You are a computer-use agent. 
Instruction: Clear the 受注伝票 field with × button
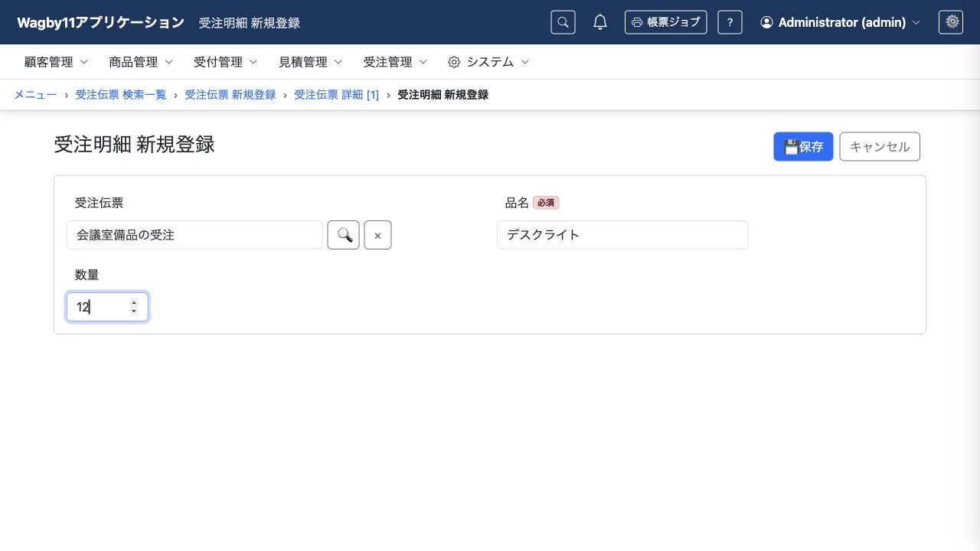click(377, 235)
